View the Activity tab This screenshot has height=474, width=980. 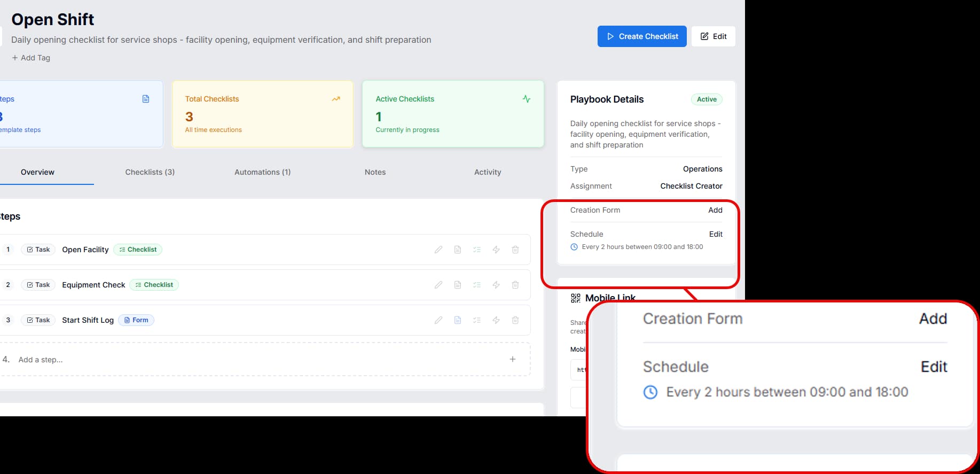[488, 172]
